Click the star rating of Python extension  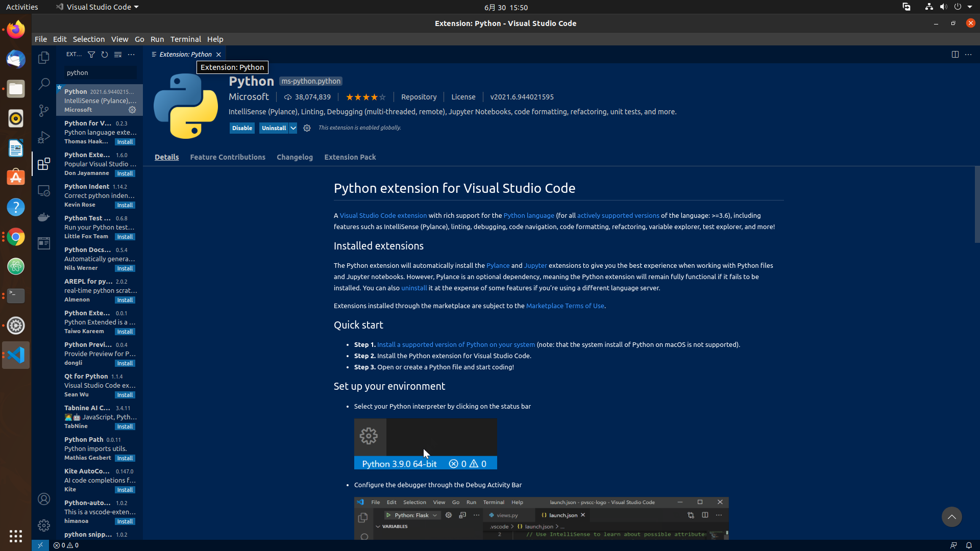[x=366, y=97]
